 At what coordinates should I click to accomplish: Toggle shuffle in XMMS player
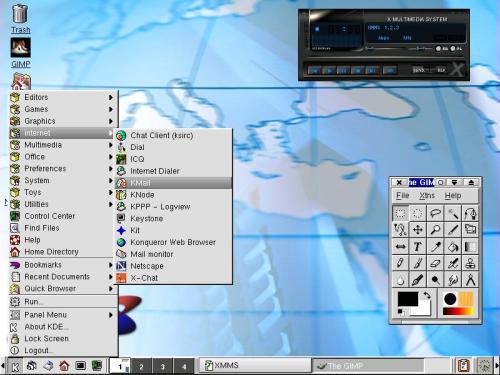point(418,70)
